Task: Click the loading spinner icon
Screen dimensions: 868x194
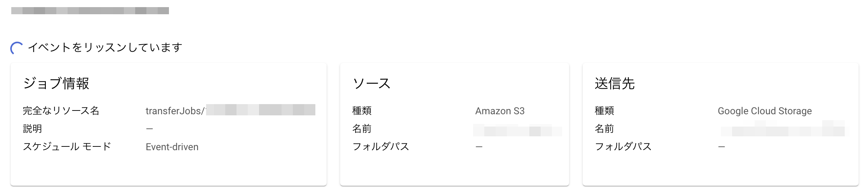Action: tap(17, 48)
